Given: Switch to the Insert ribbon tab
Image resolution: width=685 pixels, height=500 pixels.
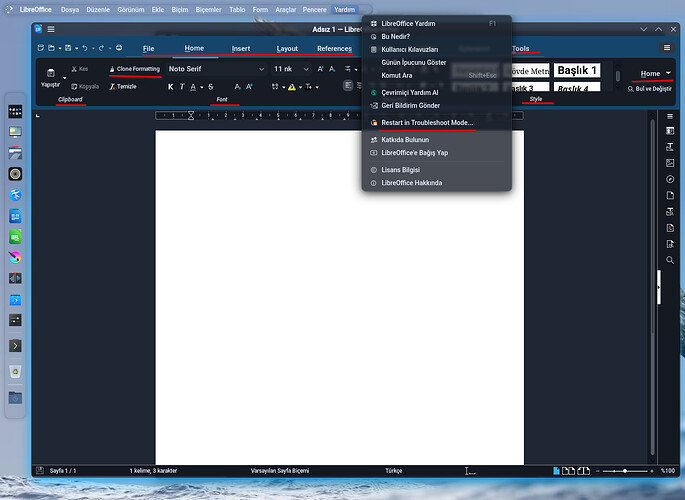Looking at the screenshot, I should (x=241, y=48).
